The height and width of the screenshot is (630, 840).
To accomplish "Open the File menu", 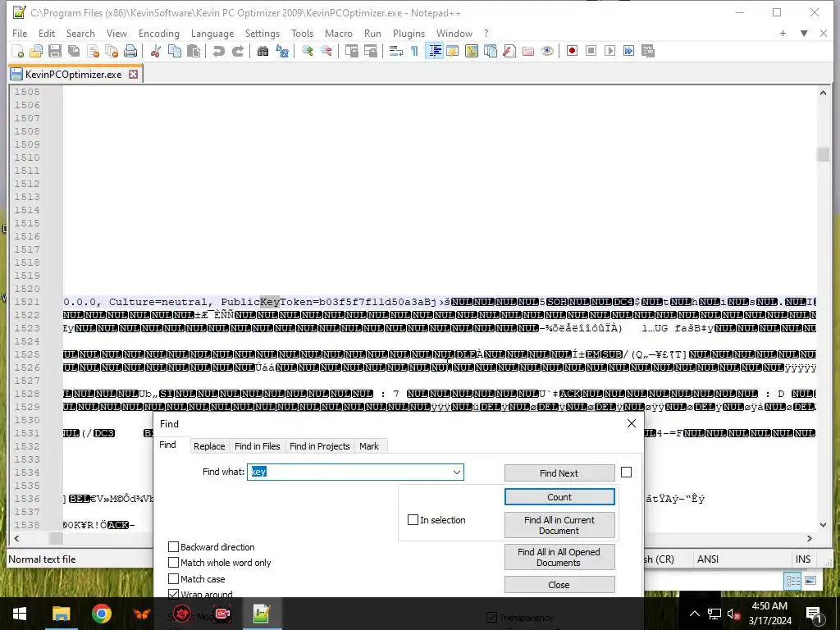I will (20, 33).
